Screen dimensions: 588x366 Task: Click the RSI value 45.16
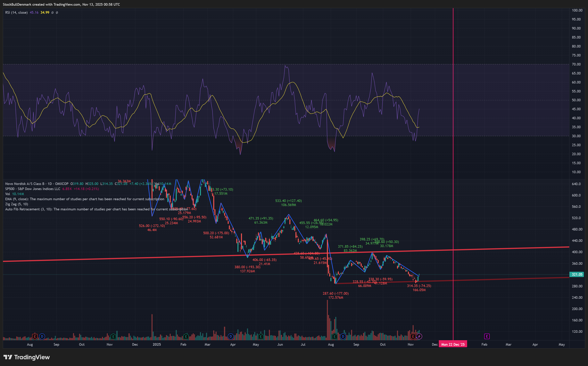pyautogui.click(x=34, y=12)
